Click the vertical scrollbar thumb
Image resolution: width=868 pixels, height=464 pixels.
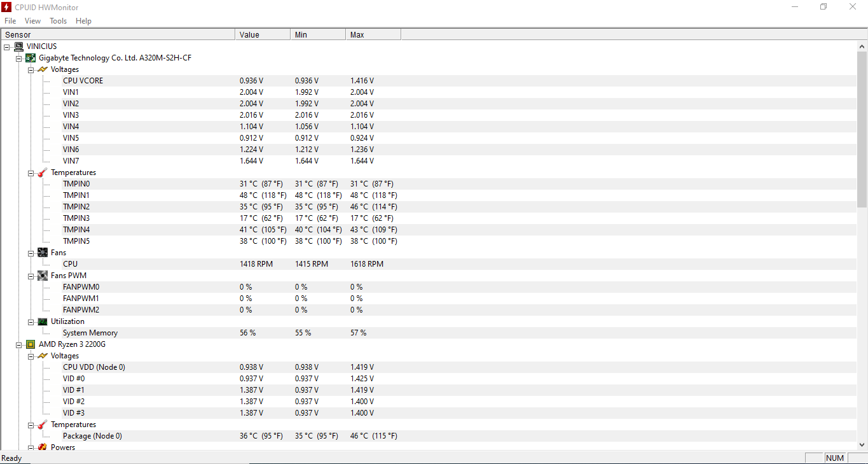click(862, 129)
